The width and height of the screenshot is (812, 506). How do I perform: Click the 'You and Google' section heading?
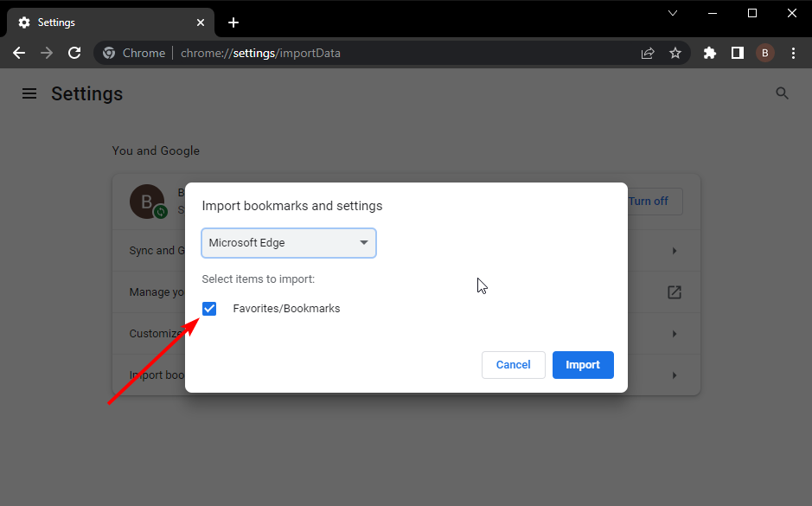coord(156,151)
